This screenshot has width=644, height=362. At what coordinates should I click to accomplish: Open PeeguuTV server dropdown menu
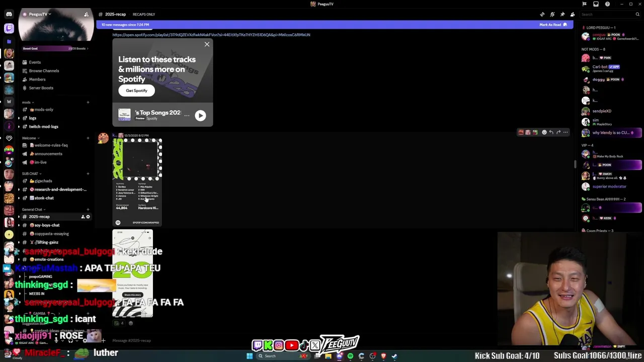point(40,14)
